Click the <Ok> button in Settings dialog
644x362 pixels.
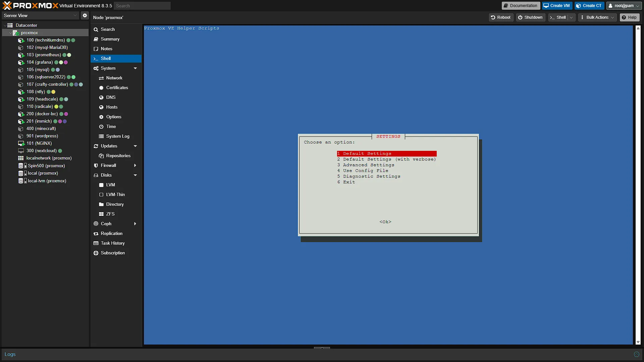(x=385, y=222)
